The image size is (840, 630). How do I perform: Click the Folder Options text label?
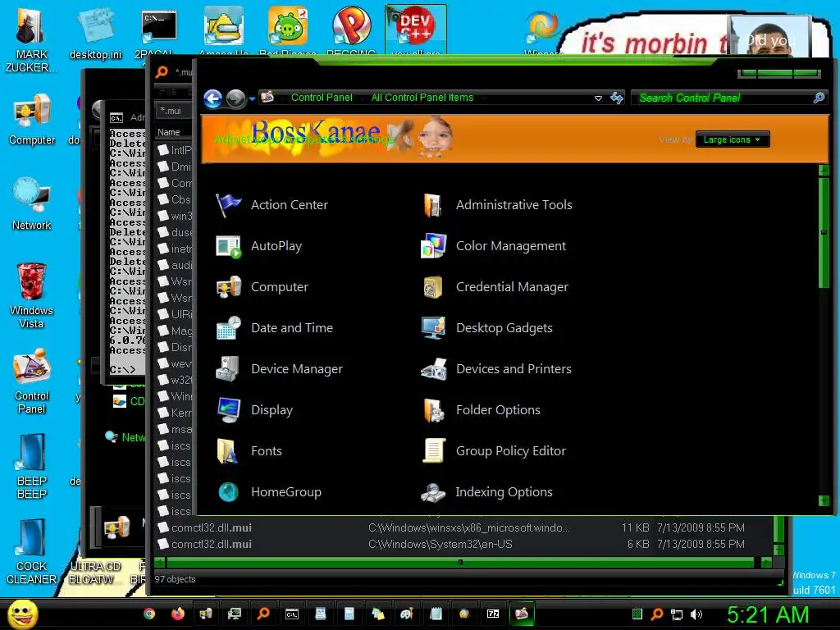[498, 410]
